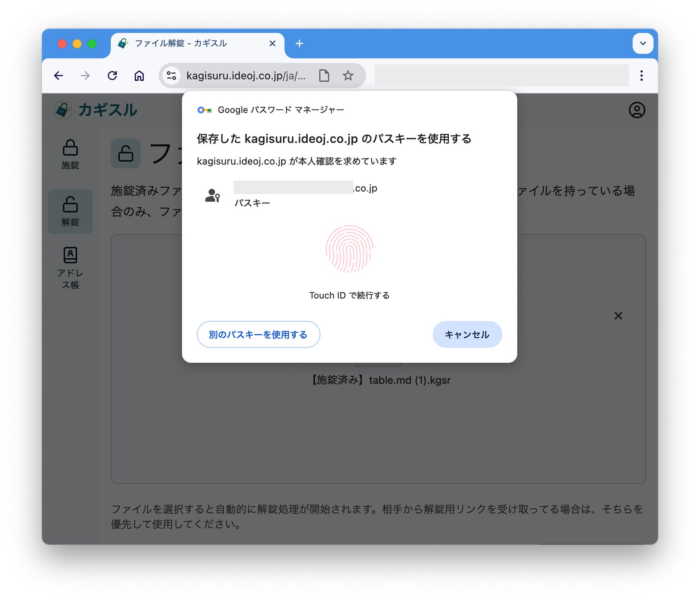Click the ファイルを選択すると自動的に instruction text
The height and width of the screenshot is (600, 700).
[377, 516]
